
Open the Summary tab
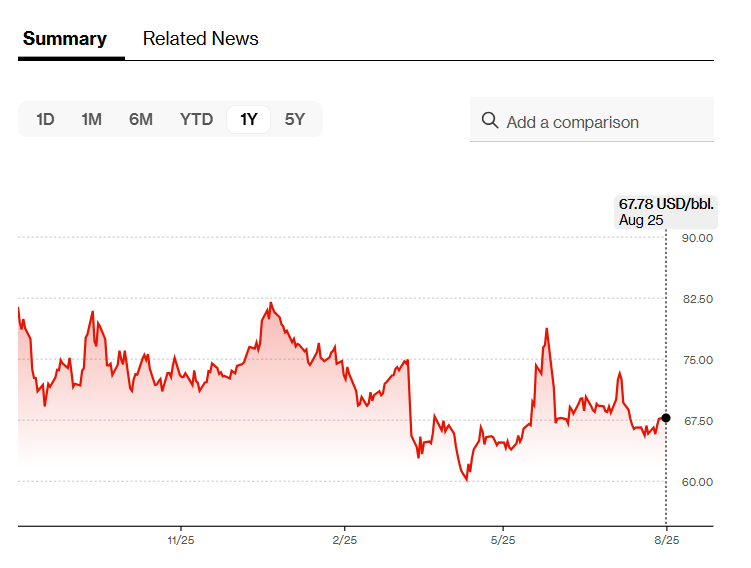coord(65,39)
